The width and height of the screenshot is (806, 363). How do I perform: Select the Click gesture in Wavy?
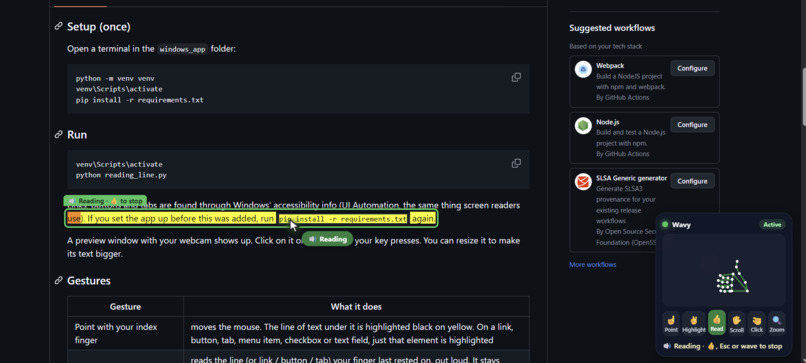pyautogui.click(x=757, y=323)
